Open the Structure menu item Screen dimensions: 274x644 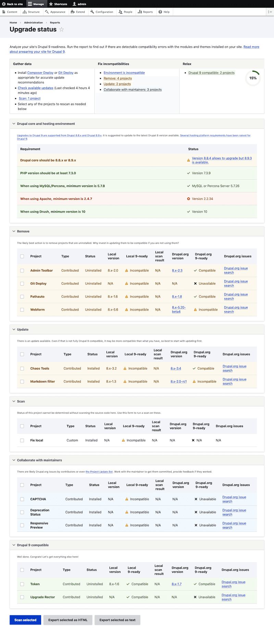tap(31, 12)
